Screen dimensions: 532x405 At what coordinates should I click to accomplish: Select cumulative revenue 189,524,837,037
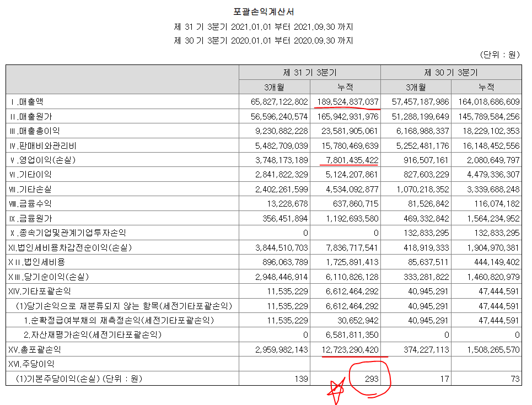coord(348,102)
